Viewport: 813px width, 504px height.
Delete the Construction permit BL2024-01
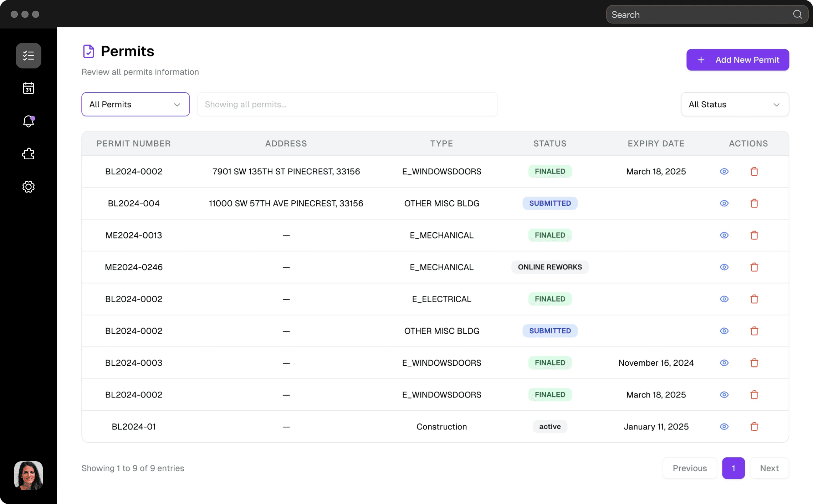tap(754, 426)
